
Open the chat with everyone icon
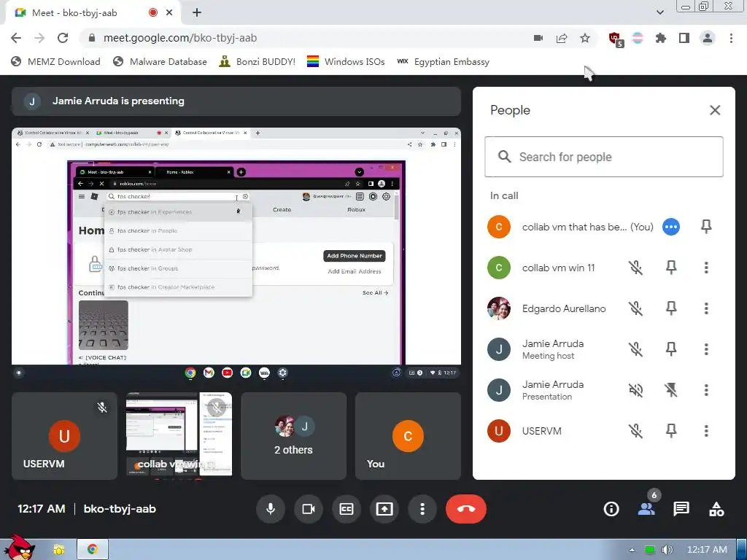681,509
